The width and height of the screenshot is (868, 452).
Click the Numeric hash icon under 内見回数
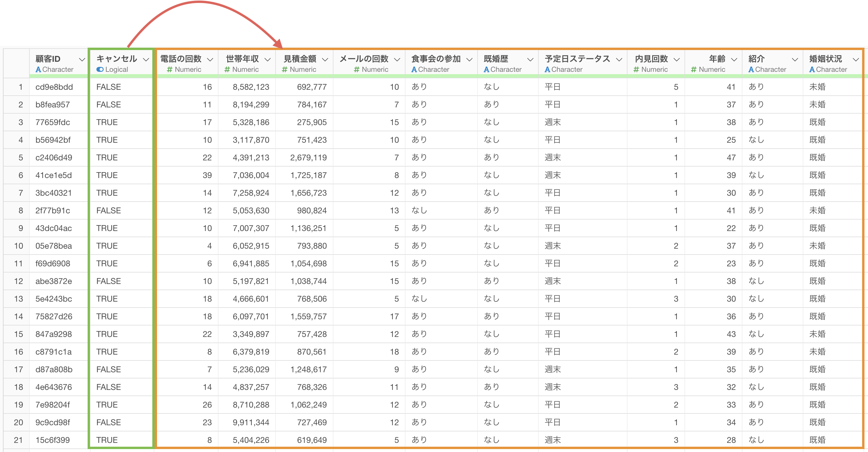pyautogui.click(x=636, y=69)
